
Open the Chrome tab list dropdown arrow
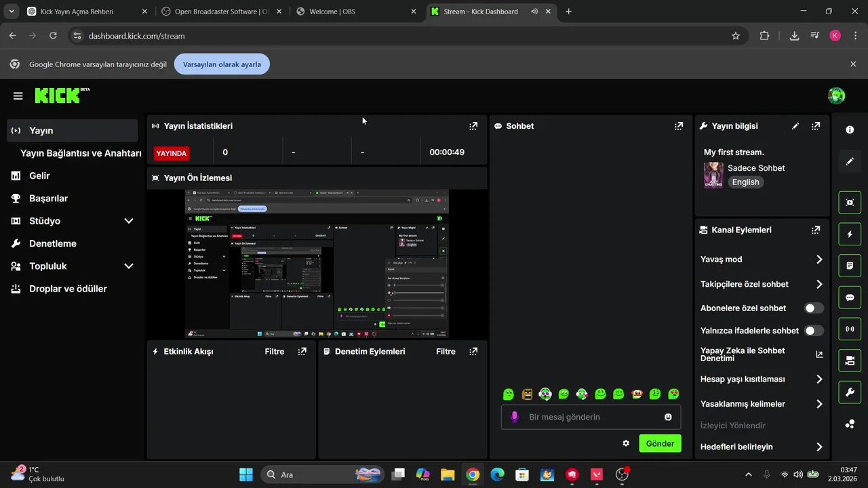coord(12,12)
